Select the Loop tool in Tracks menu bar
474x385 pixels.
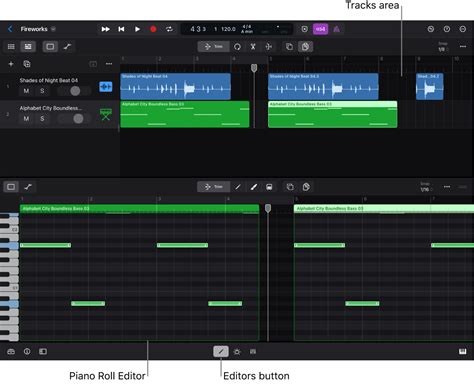pyautogui.click(x=237, y=47)
